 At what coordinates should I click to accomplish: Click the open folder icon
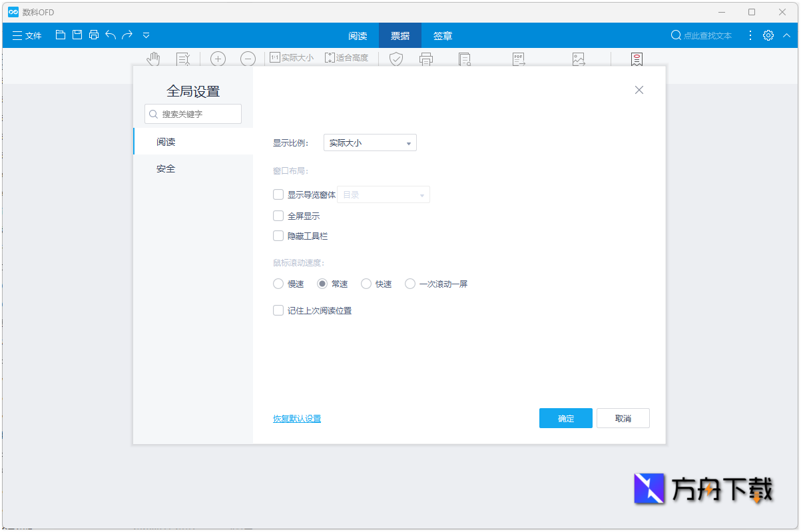pyautogui.click(x=61, y=35)
